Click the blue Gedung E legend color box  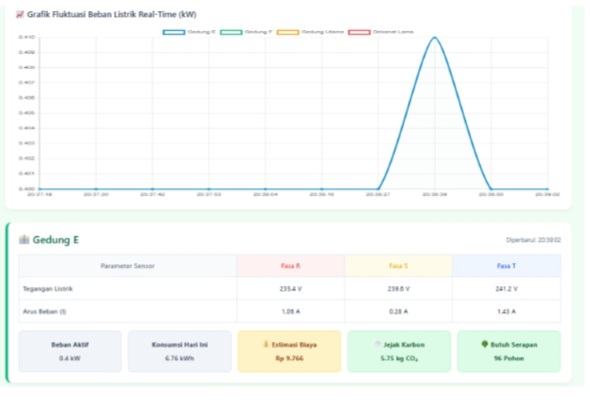174,32
